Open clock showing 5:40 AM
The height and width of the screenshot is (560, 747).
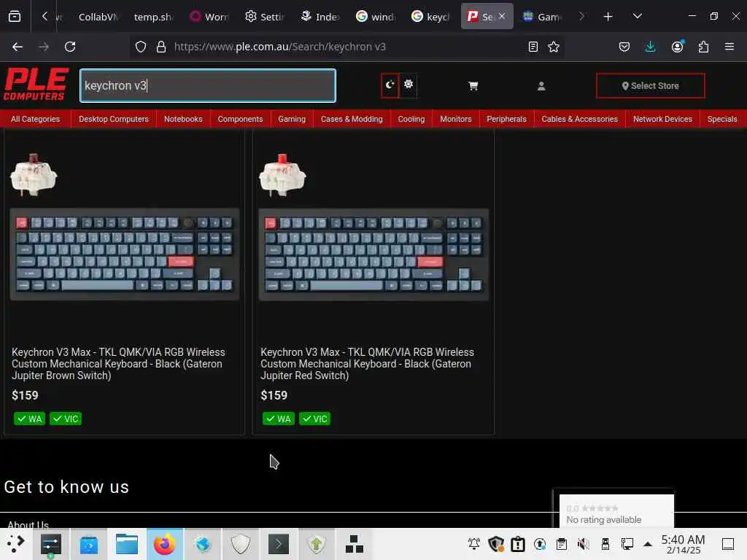pos(683,544)
